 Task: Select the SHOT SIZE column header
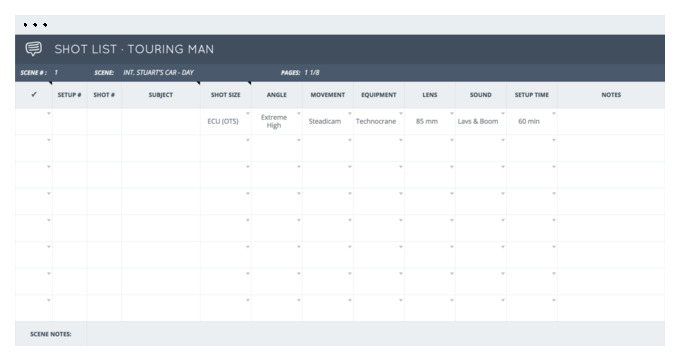[226, 95]
